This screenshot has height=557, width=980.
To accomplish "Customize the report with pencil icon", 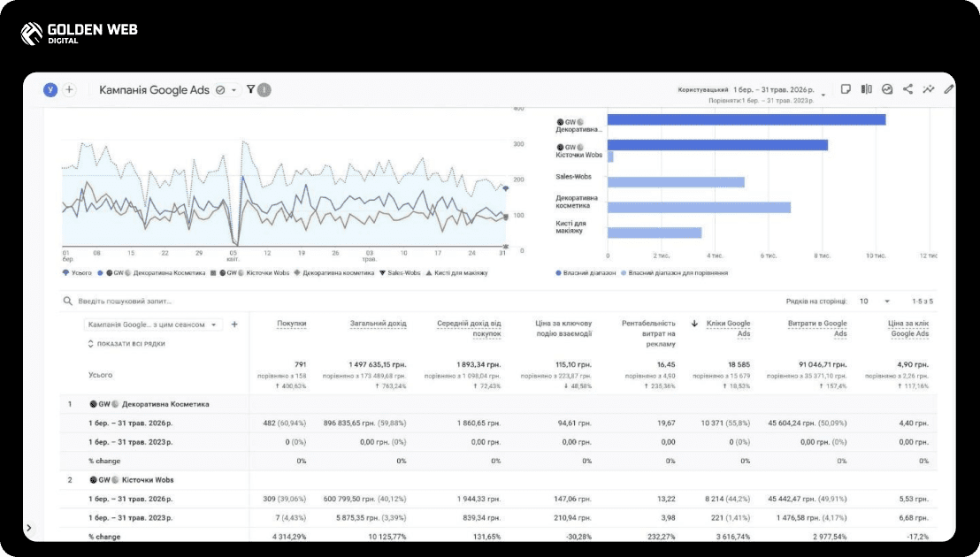I will coord(949,89).
